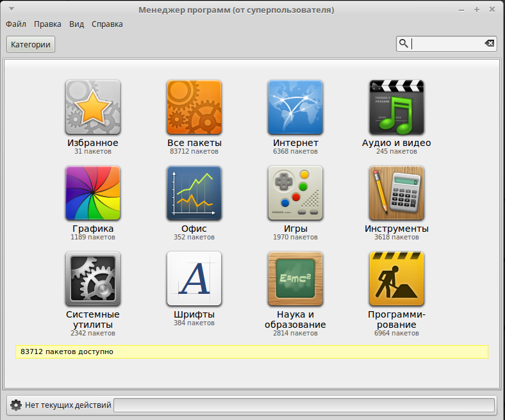
Task: Open the Программирование construction sign icon
Action: tap(396, 279)
